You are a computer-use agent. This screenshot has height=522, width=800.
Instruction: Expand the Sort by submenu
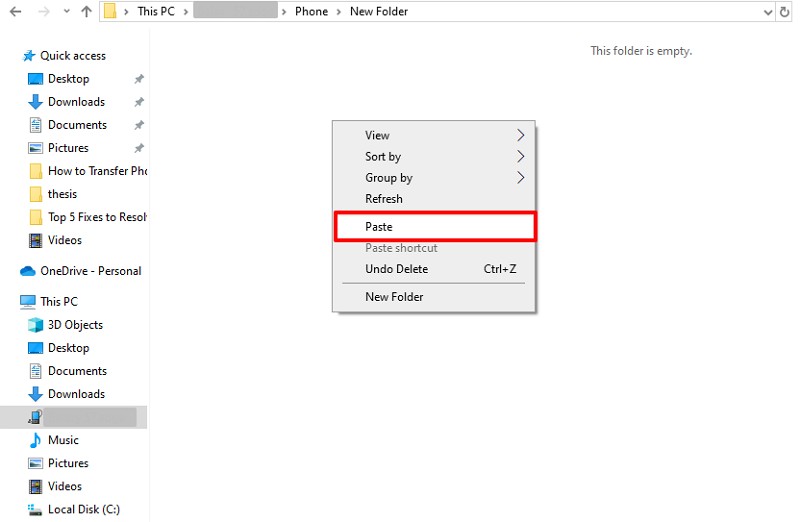(520, 156)
